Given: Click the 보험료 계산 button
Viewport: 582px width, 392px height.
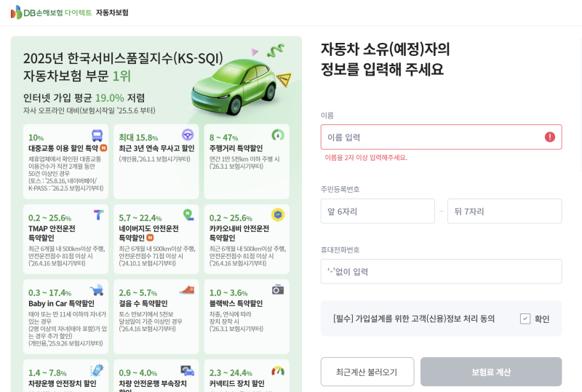Looking at the screenshot, I should pos(491,372).
